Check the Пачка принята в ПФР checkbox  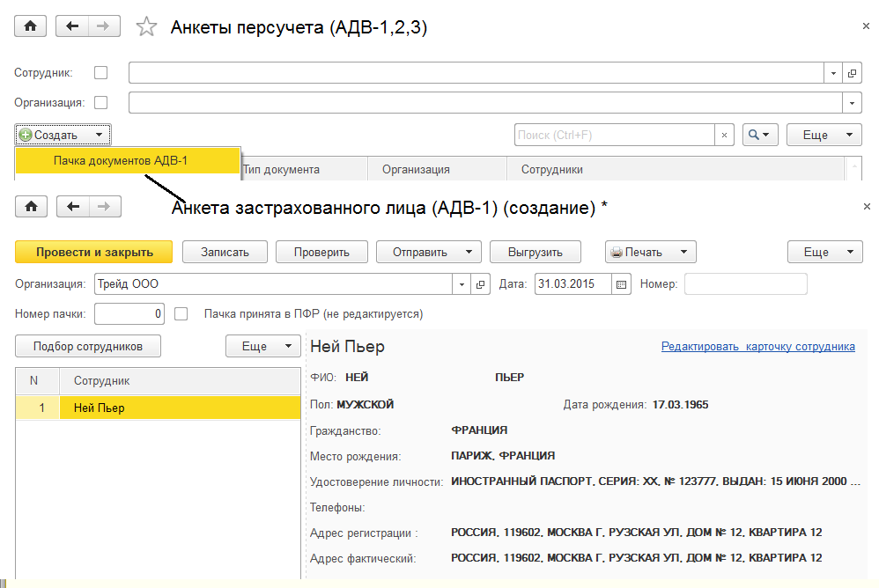tap(181, 313)
